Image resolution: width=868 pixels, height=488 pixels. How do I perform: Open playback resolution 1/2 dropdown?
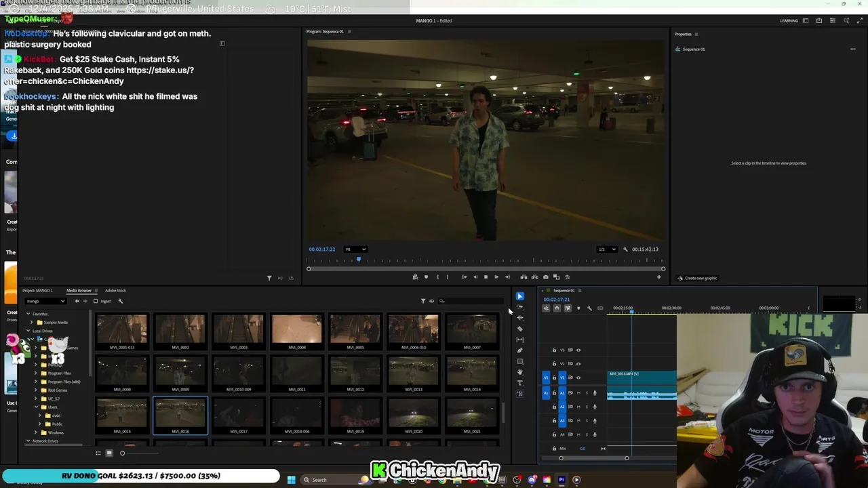tap(607, 249)
